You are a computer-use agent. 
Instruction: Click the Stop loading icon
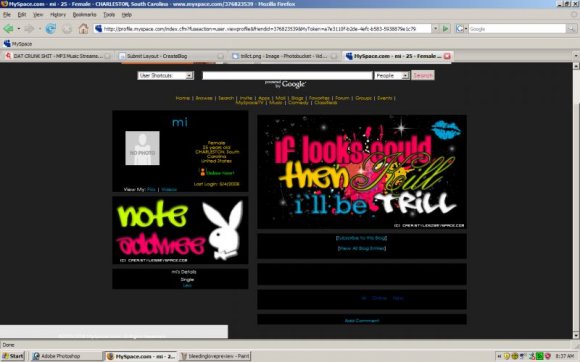click(x=67, y=28)
